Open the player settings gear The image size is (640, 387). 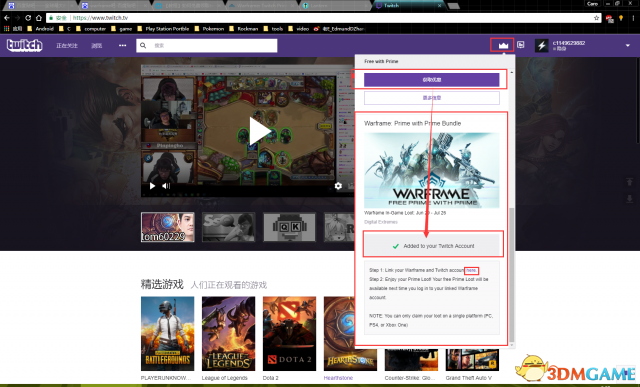(338, 186)
